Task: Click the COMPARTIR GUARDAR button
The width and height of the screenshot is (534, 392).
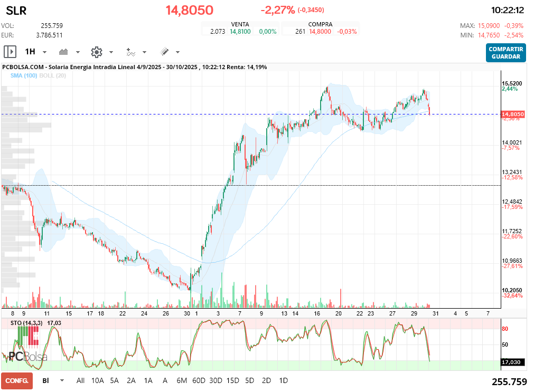Action: click(505, 53)
